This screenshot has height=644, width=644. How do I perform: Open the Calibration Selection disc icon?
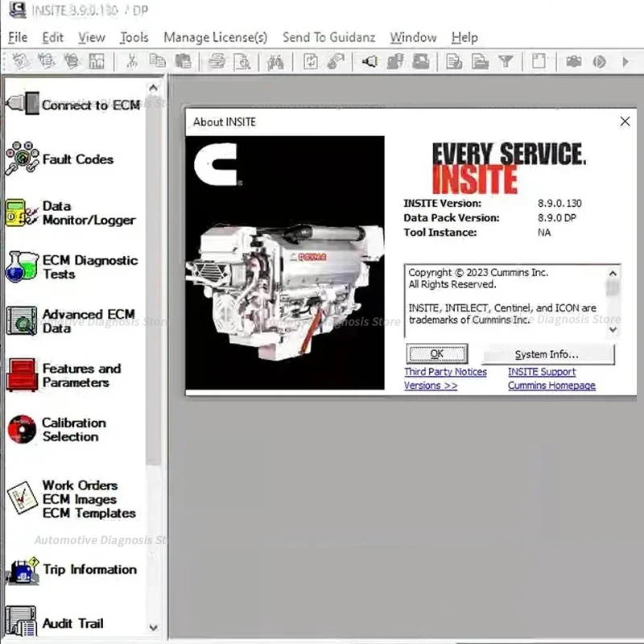click(23, 429)
